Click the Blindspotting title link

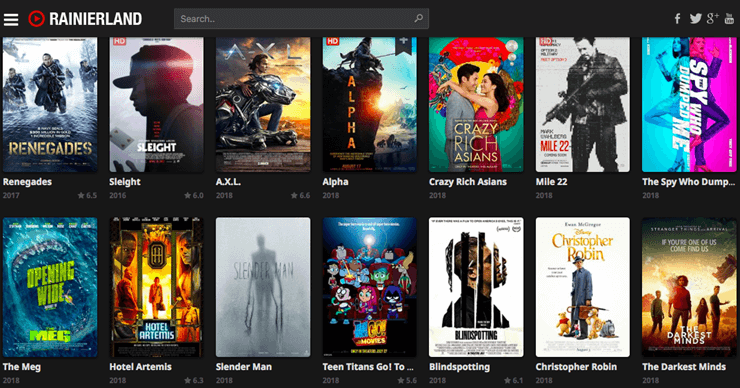460,367
